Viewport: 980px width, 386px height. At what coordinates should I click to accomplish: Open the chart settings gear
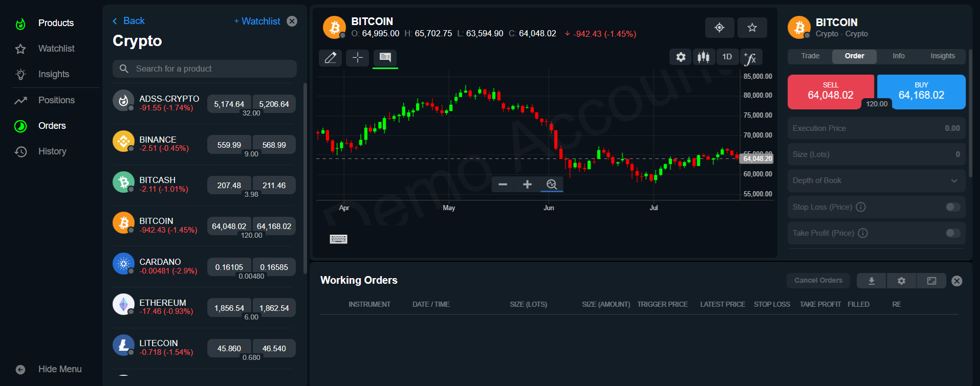[681, 57]
